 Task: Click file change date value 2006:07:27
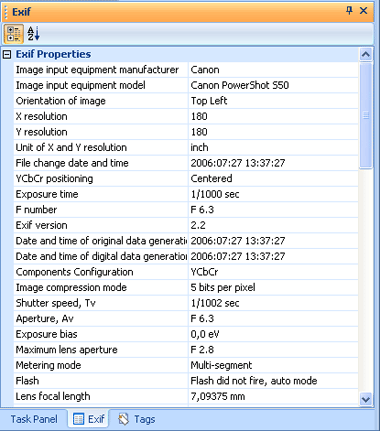pyautogui.click(x=238, y=163)
